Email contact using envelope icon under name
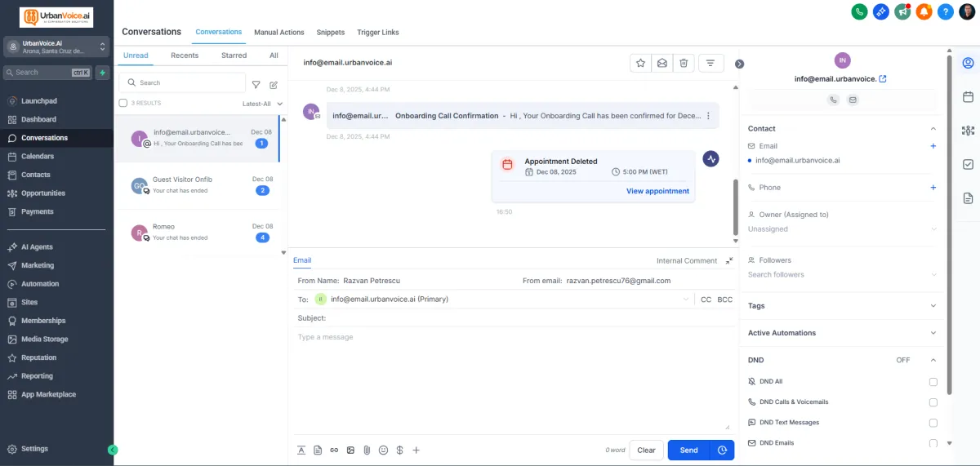980x466 pixels. (853, 100)
